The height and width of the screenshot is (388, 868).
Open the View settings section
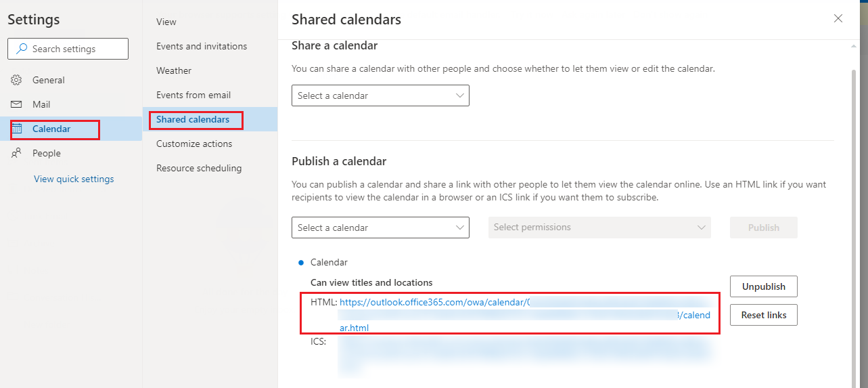click(x=166, y=22)
